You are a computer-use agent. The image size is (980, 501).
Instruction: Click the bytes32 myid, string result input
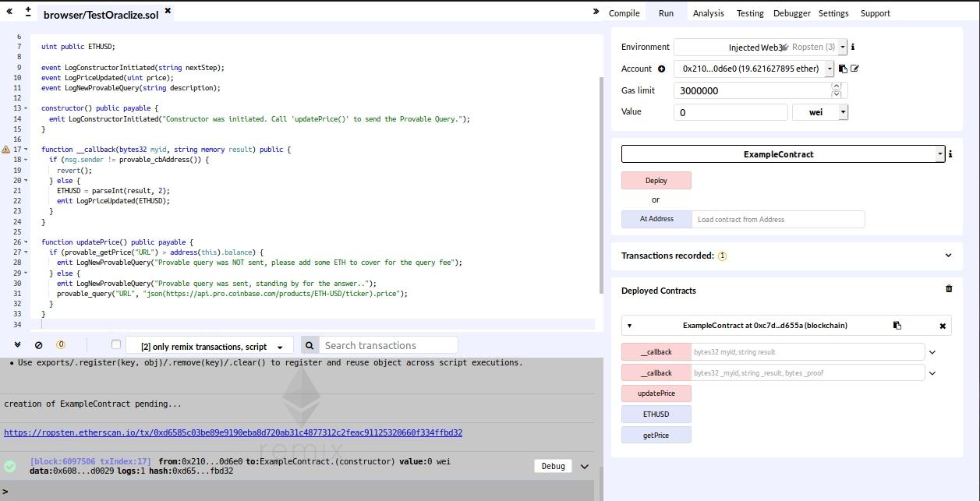pyautogui.click(x=808, y=352)
